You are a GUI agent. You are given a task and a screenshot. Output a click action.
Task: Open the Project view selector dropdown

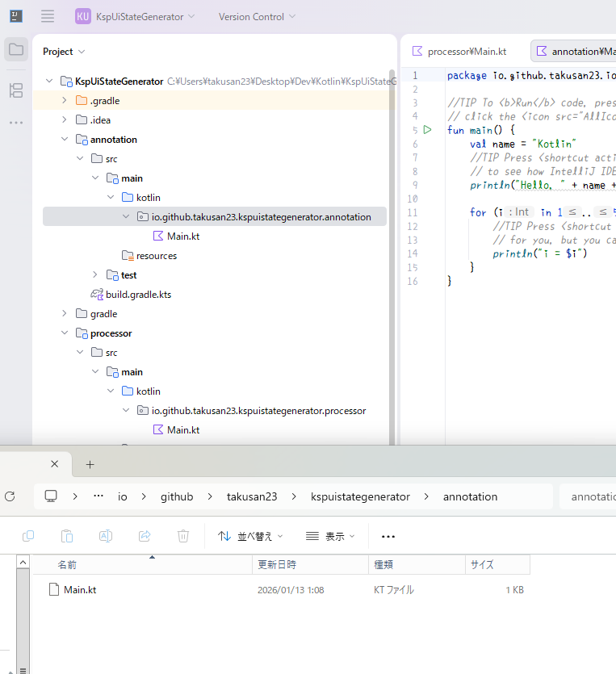(64, 52)
